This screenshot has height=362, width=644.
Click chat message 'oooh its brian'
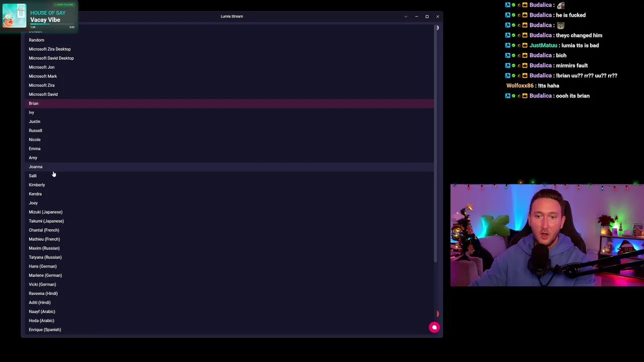click(x=573, y=96)
